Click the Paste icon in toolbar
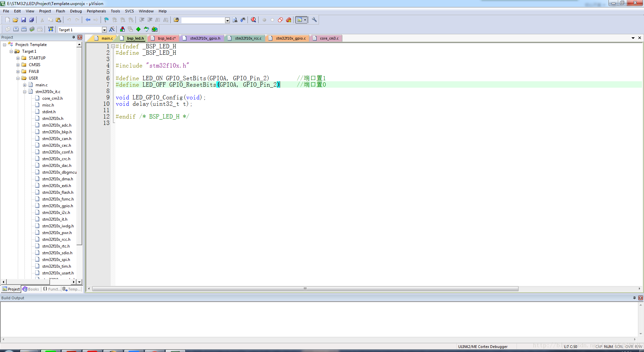Screen dimensions: 644x352 (58, 20)
